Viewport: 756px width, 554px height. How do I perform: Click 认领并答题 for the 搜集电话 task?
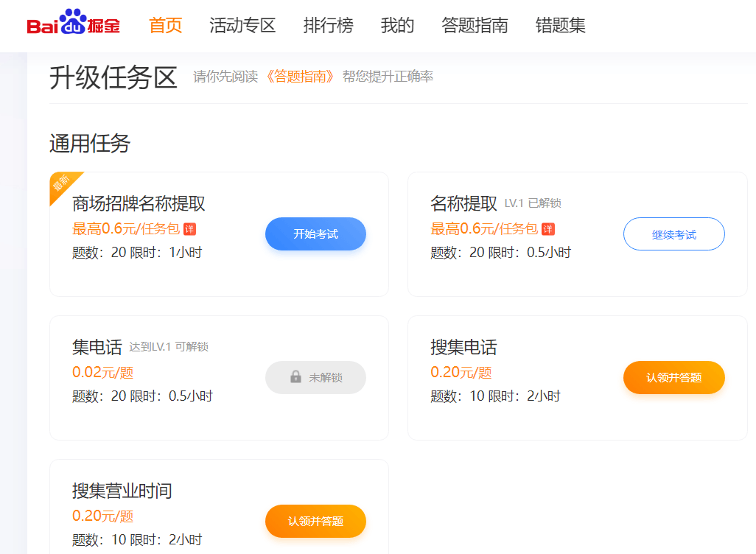tap(674, 377)
